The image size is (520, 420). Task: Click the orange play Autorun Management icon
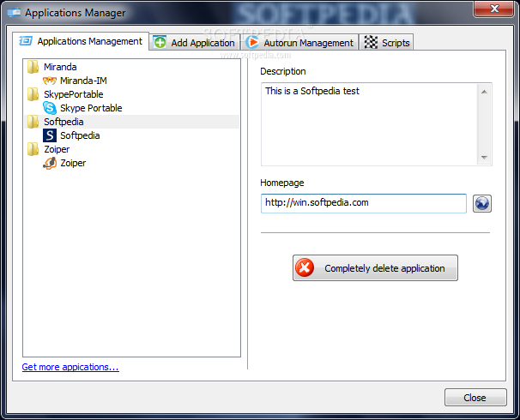point(252,42)
